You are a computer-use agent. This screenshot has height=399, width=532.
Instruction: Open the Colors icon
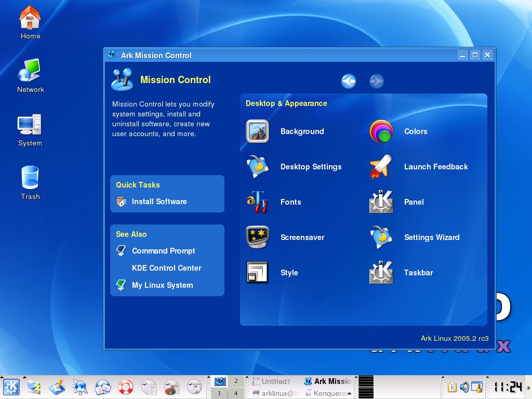[381, 131]
